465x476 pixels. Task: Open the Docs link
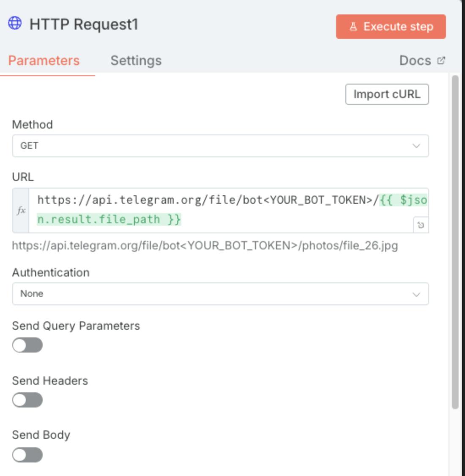pyautogui.click(x=415, y=60)
